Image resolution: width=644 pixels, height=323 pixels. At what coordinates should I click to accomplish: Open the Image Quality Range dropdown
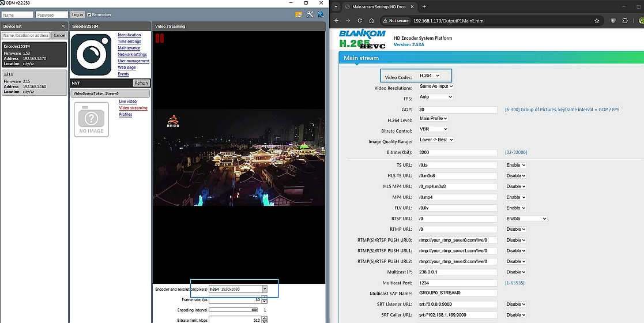tap(436, 140)
